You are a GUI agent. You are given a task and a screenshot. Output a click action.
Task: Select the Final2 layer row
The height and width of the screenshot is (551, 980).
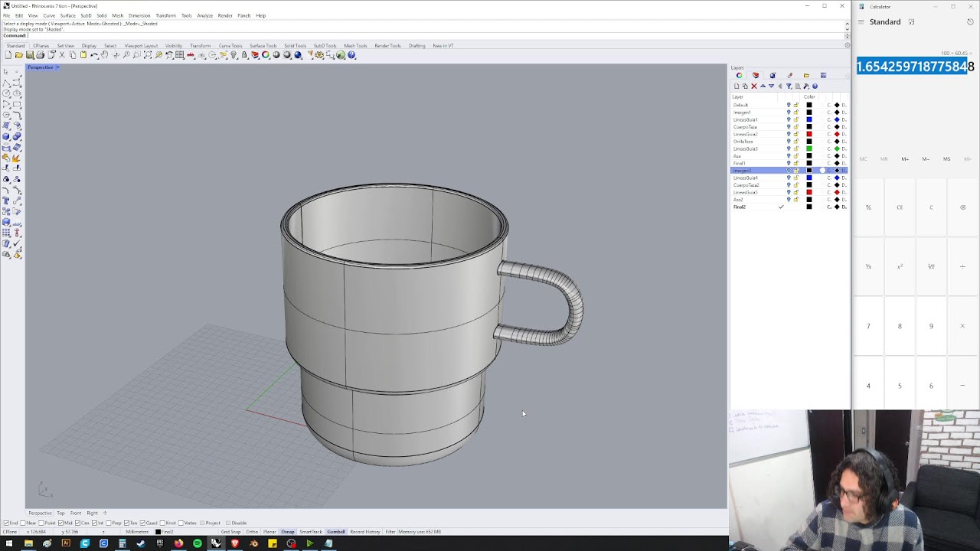point(789,207)
